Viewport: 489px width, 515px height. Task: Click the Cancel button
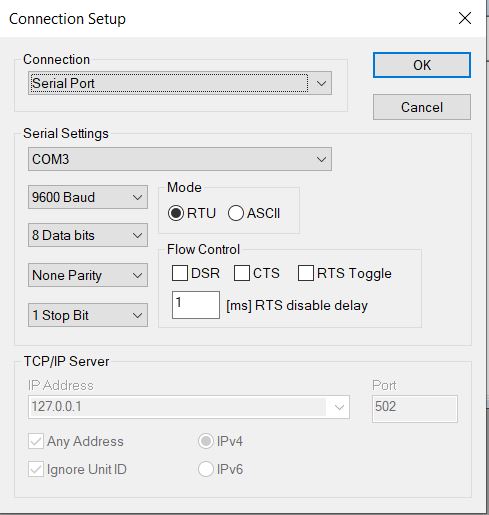[x=422, y=107]
